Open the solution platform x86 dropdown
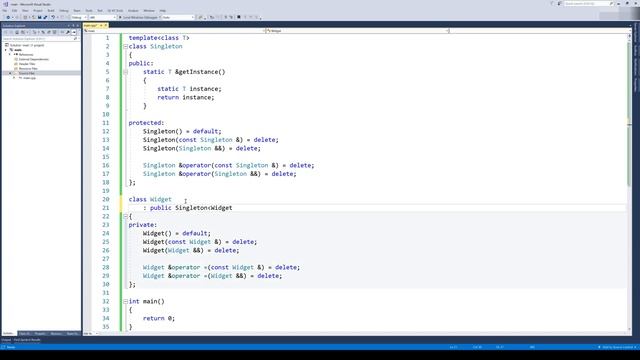This screenshot has height=360, width=640. pos(103,17)
